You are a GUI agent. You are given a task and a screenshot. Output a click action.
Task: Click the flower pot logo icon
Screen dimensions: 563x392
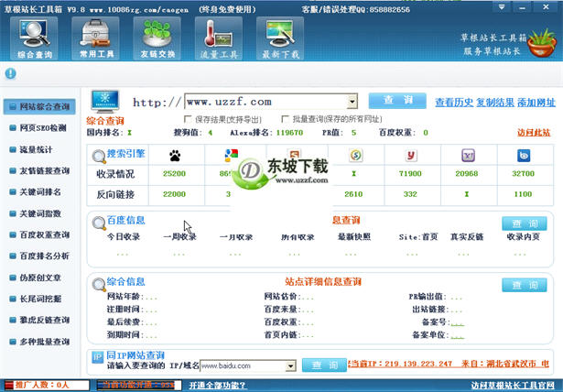click(542, 43)
